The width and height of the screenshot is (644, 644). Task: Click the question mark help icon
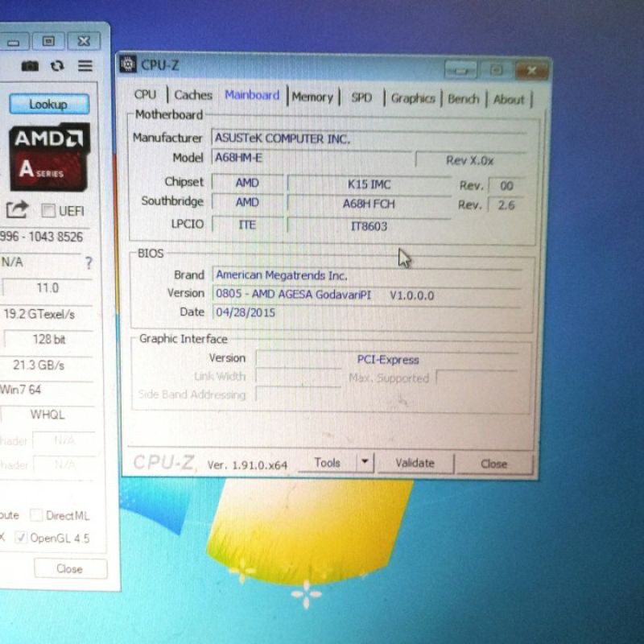pyautogui.click(x=89, y=263)
